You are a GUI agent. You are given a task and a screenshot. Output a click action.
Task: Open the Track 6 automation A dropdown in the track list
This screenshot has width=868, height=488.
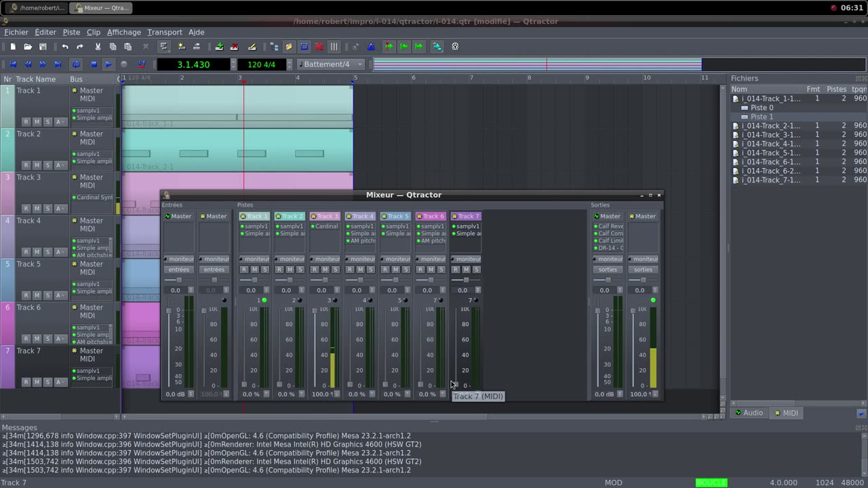[60, 339]
